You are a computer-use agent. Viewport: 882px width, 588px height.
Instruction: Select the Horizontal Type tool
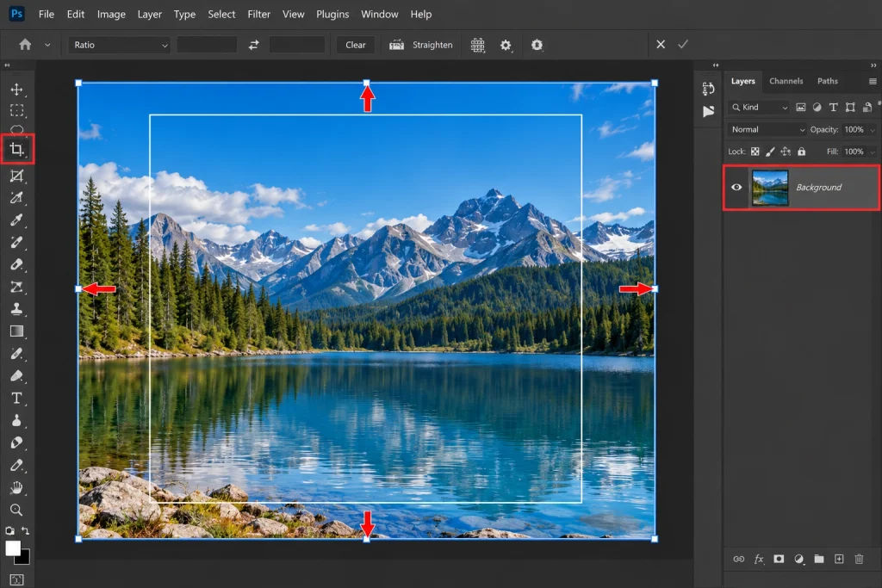pos(17,398)
